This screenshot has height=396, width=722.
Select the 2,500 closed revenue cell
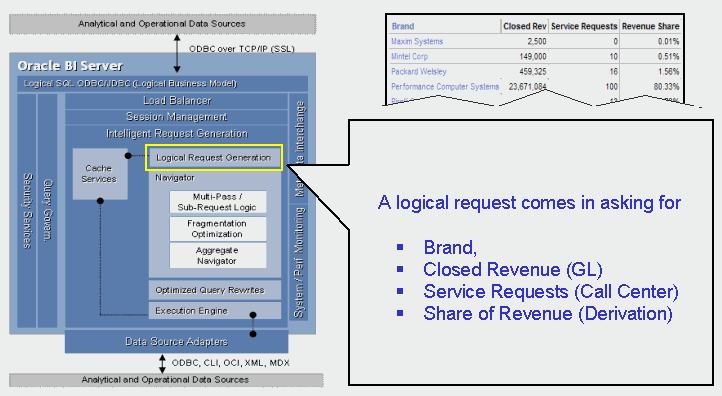(x=536, y=41)
